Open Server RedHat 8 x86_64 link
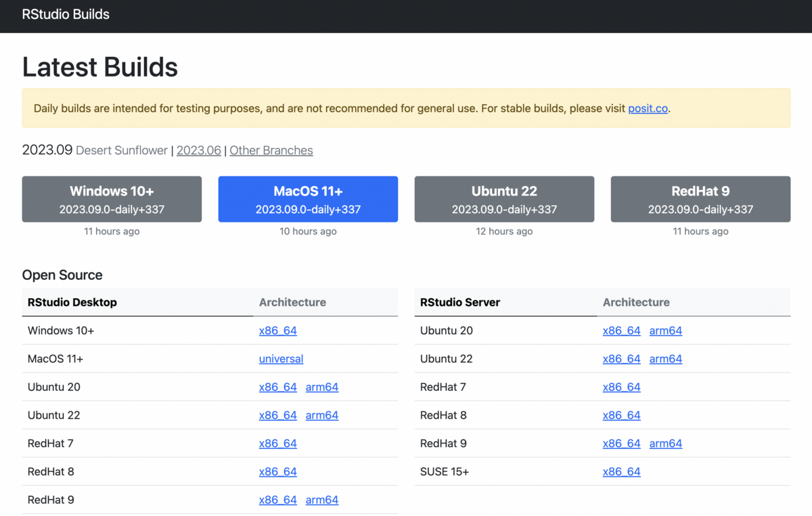Viewport: 812px width, 516px height. 622,415
